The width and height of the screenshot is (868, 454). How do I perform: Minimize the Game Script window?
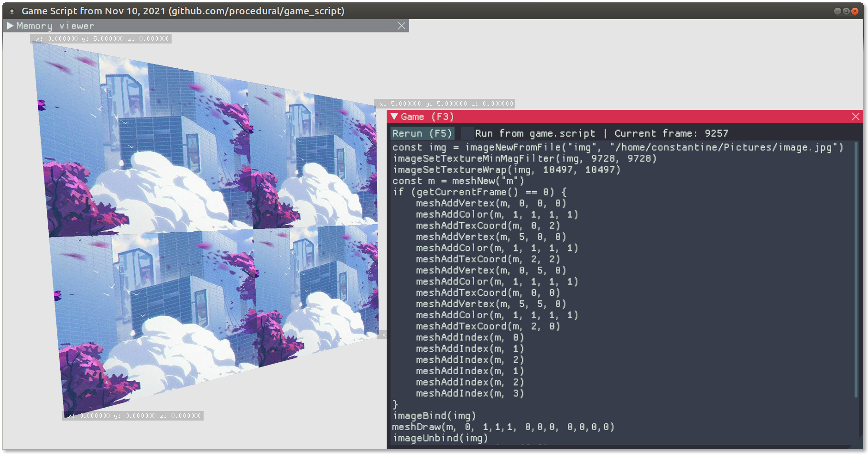[x=837, y=11]
